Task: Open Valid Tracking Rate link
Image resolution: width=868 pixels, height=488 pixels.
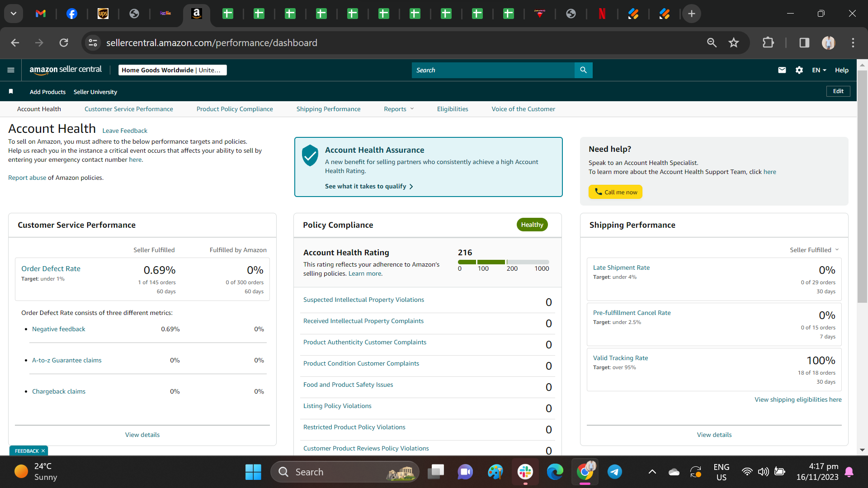Action: (620, 358)
